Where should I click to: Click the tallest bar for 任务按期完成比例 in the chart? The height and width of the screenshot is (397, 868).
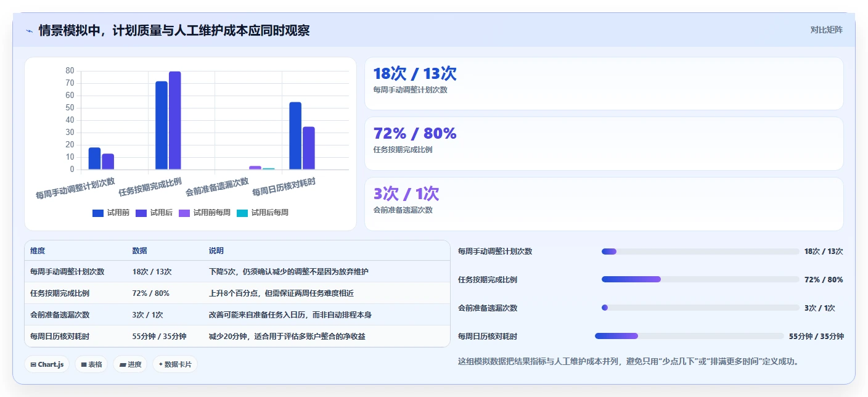tap(175, 120)
